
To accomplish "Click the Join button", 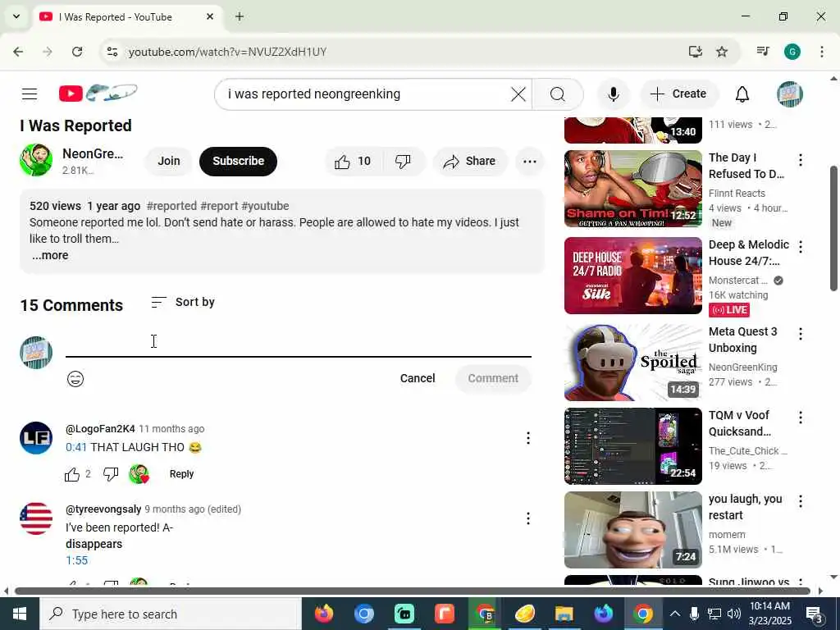I will pyautogui.click(x=169, y=162).
